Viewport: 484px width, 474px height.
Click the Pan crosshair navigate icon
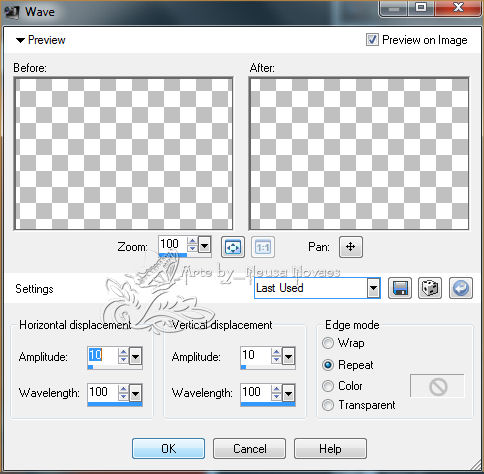pyautogui.click(x=351, y=247)
